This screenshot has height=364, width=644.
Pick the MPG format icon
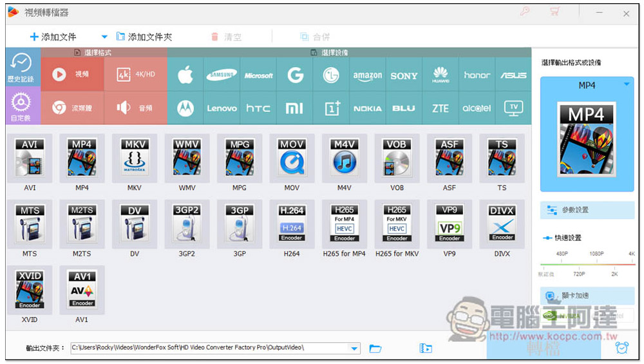pos(240,158)
